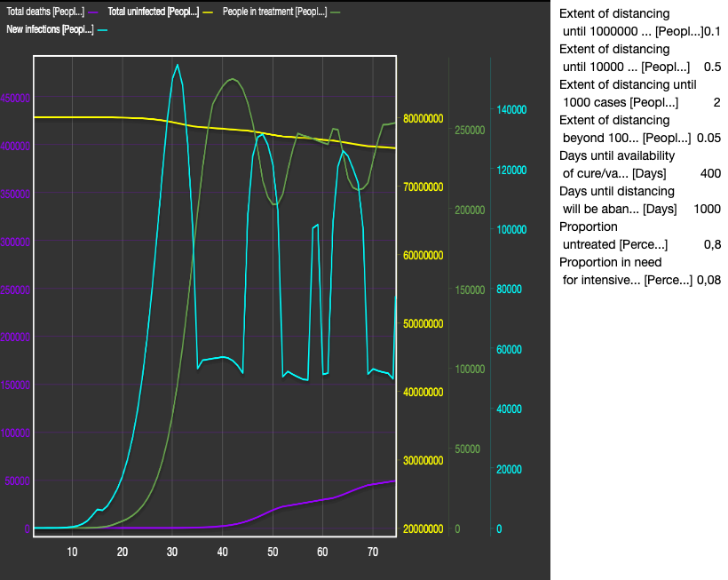
Task: Click the cyan 20000 axis label
Action: [509, 469]
